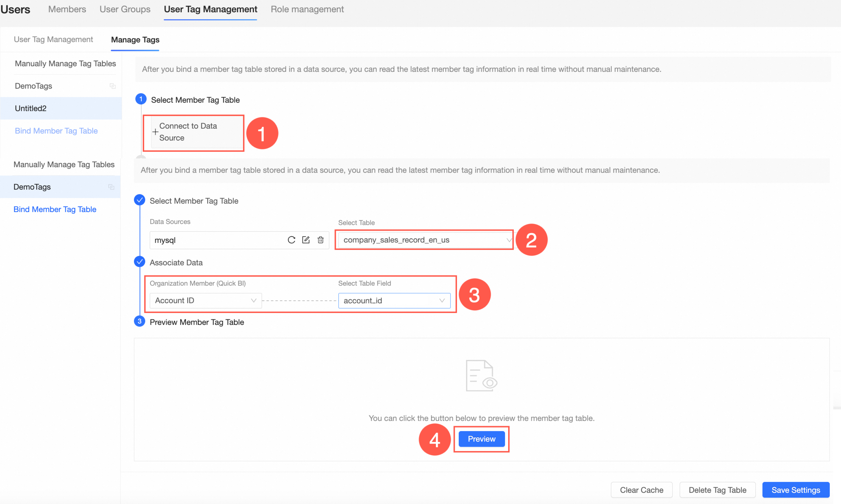The width and height of the screenshot is (841, 504).
Task: Click the refresh icon in mysql data source
Action: tap(291, 240)
